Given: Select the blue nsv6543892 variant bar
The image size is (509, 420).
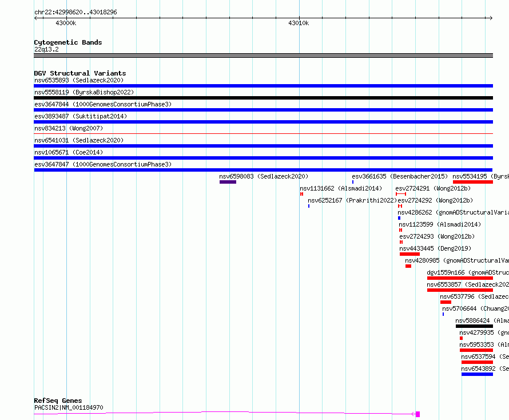Looking at the screenshot, I should tap(477, 374).
